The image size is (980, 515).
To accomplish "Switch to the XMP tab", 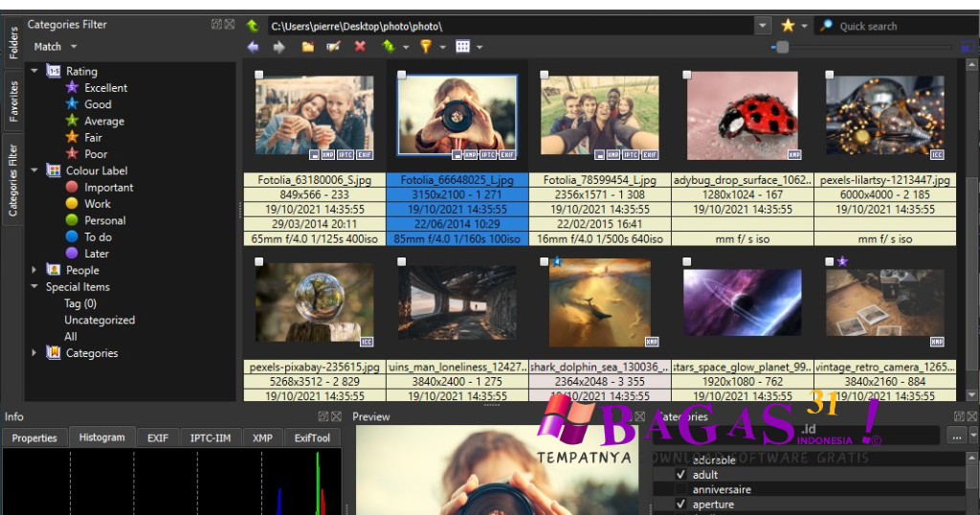I will click(262, 438).
